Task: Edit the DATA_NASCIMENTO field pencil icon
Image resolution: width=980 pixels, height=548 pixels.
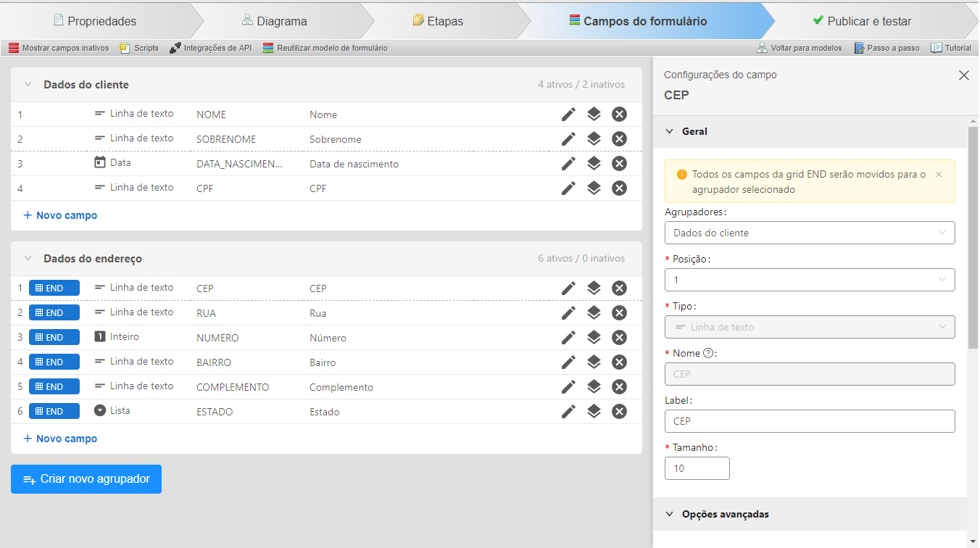Action: pyautogui.click(x=569, y=164)
